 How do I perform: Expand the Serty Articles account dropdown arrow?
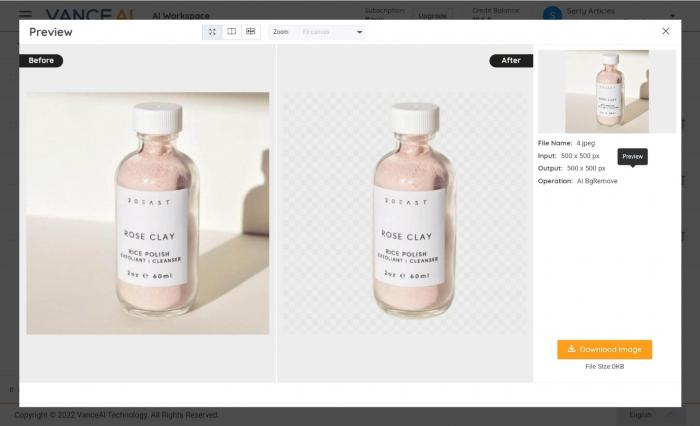672,16
